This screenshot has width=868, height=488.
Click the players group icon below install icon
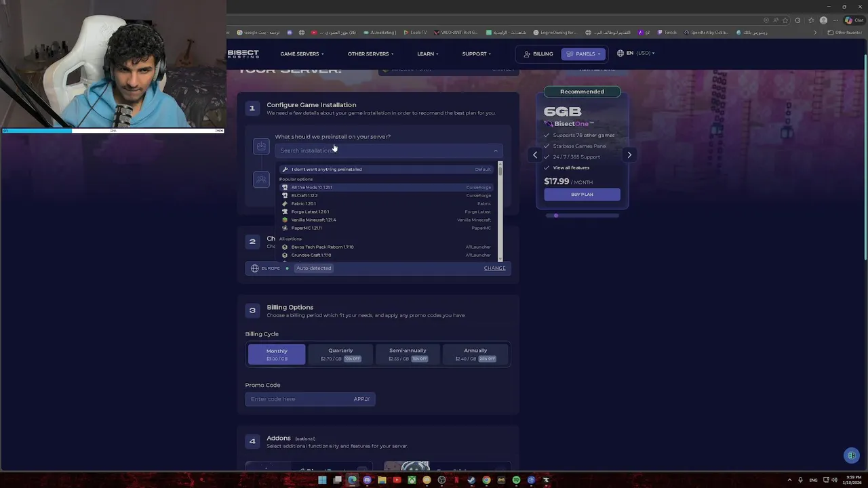pos(261,180)
